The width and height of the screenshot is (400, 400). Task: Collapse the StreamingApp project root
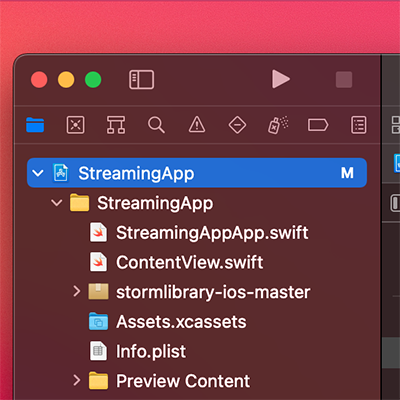(x=38, y=173)
